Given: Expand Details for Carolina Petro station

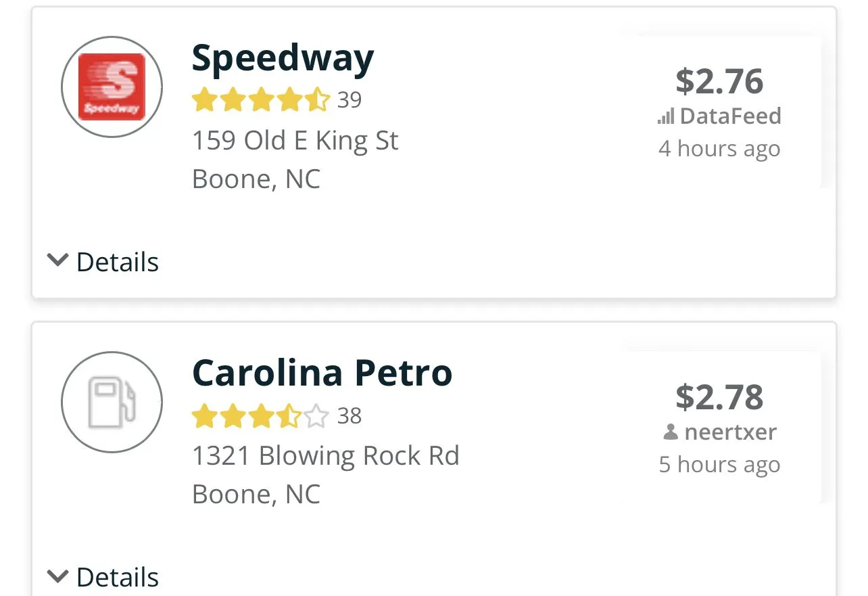Looking at the screenshot, I should pos(117,577).
